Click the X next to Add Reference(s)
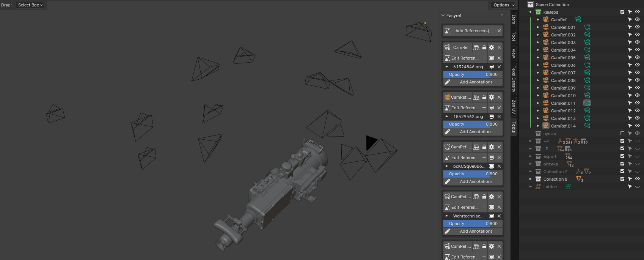Viewport: 644px width, 260px height. [x=499, y=31]
